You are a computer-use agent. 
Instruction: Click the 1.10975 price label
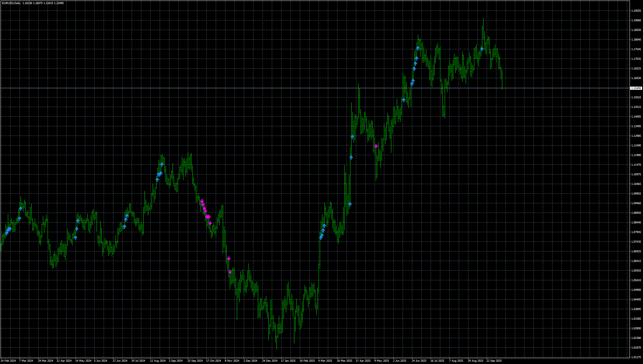click(636, 174)
